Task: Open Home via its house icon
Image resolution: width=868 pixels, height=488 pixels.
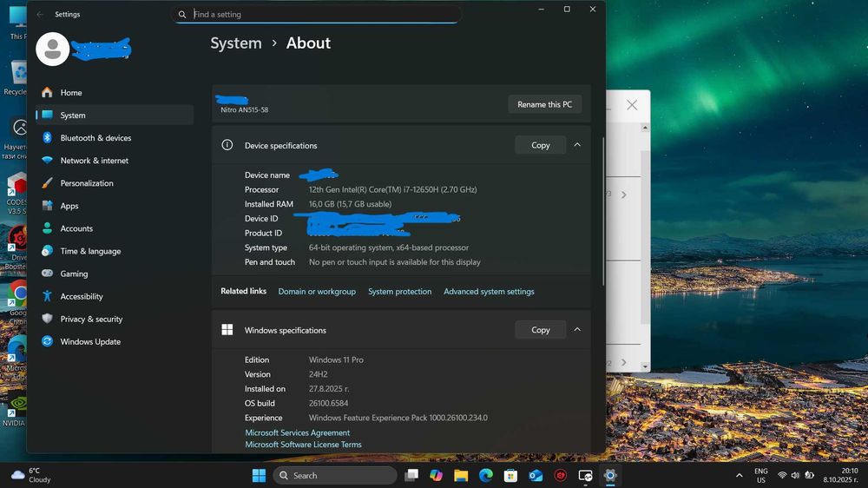Action: click(47, 93)
